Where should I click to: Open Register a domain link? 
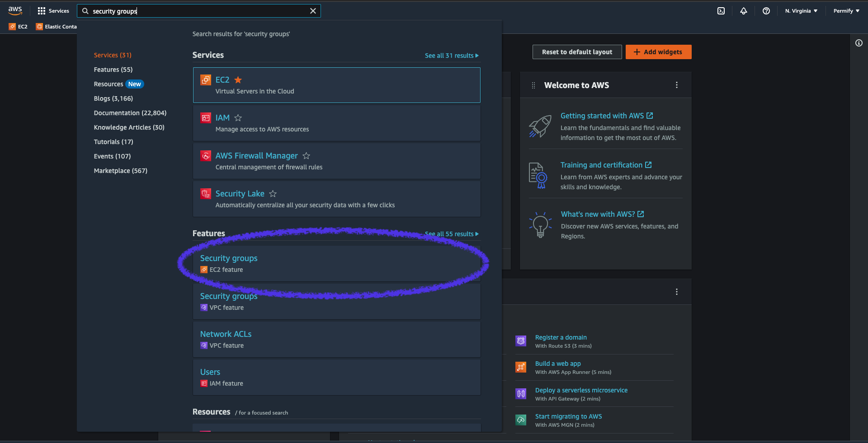tap(561, 337)
